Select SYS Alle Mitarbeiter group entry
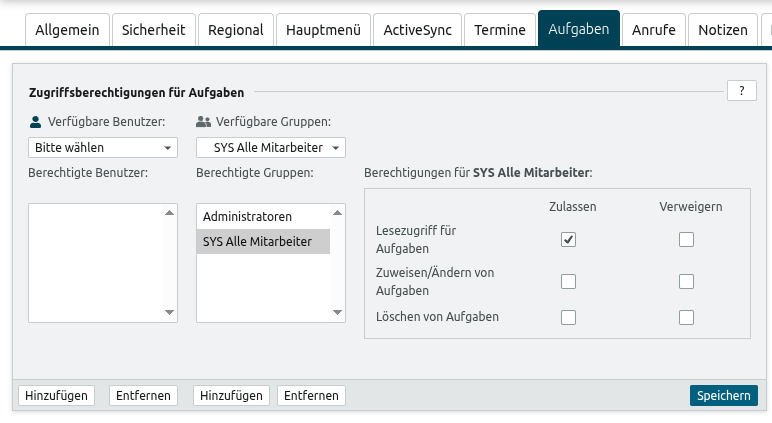 257,241
